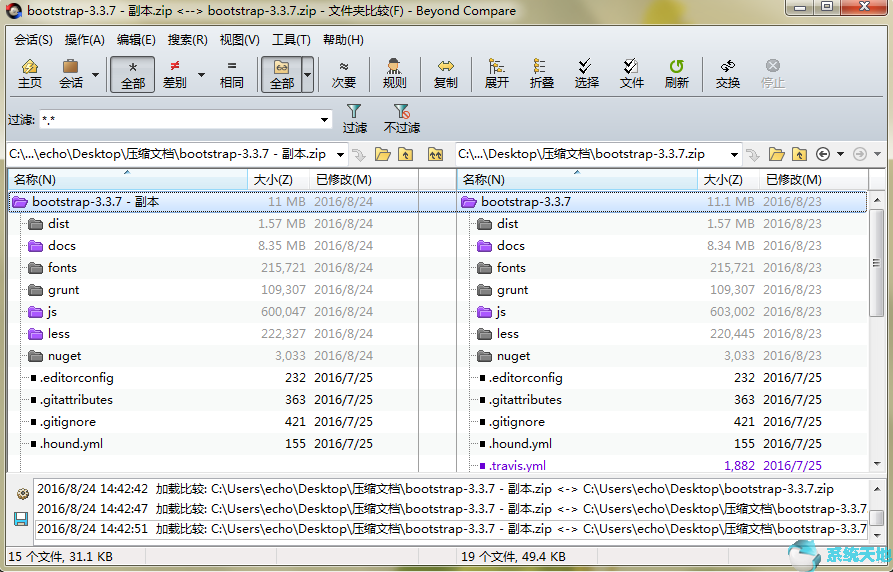Refresh the comparison with 刷新
Viewport: 893px width, 572px height.
(677, 74)
